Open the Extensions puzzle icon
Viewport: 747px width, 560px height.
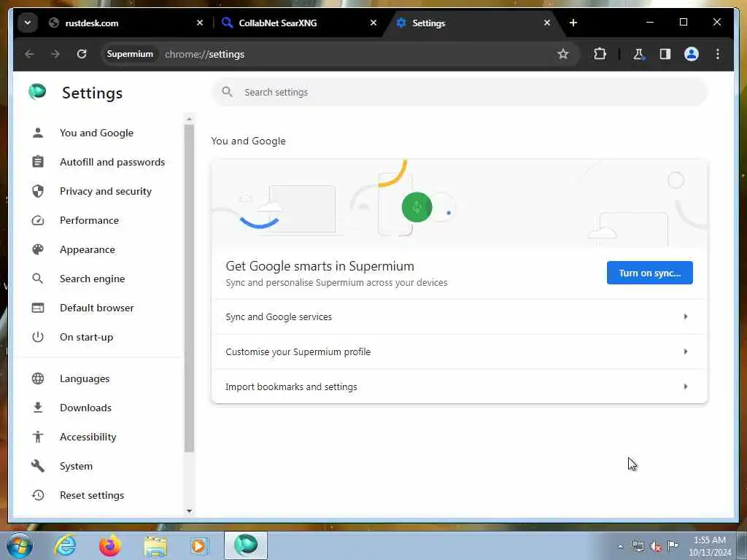600,54
